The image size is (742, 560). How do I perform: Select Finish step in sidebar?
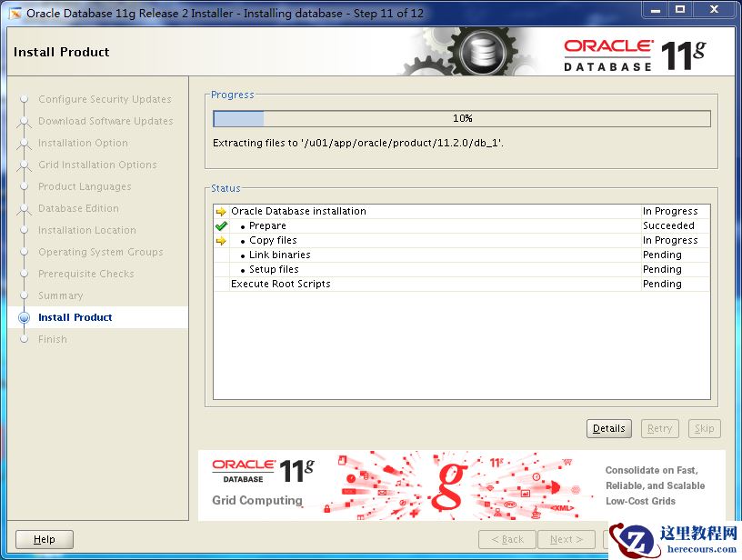point(53,339)
